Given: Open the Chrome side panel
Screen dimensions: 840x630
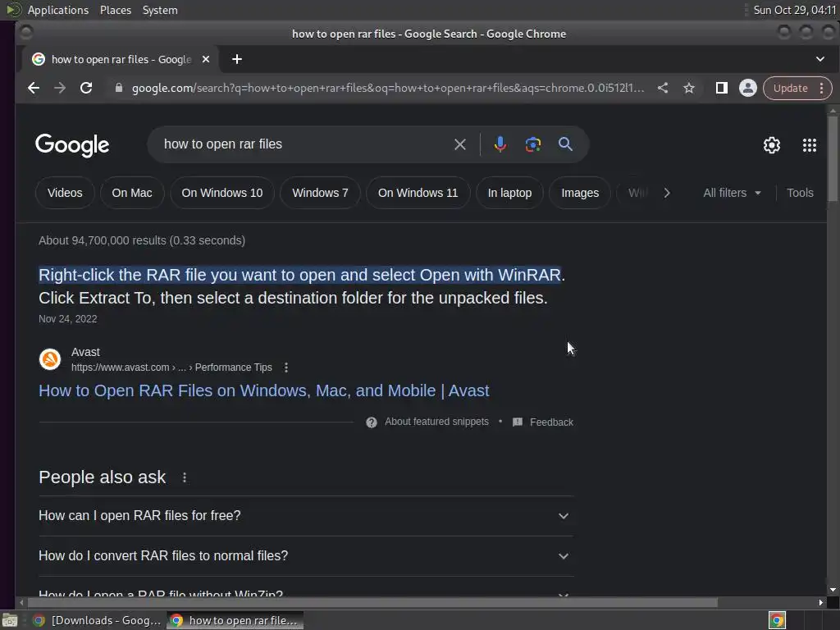Looking at the screenshot, I should click(722, 88).
